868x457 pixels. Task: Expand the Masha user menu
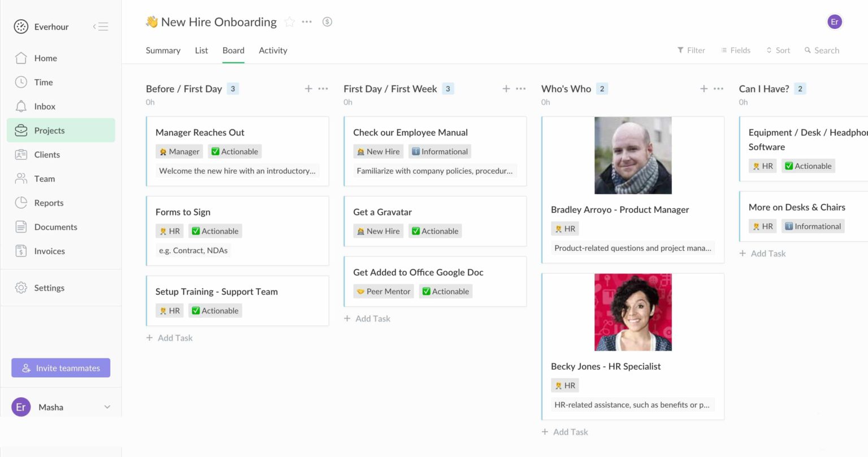pyautogui.click(x=62, y=407)
